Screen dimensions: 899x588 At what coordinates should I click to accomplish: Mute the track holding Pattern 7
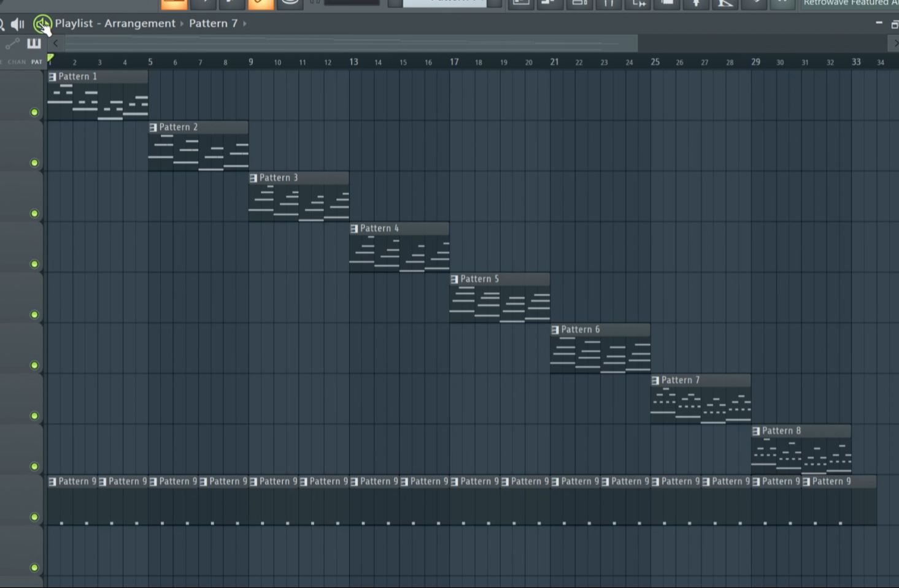pos(34,416)
